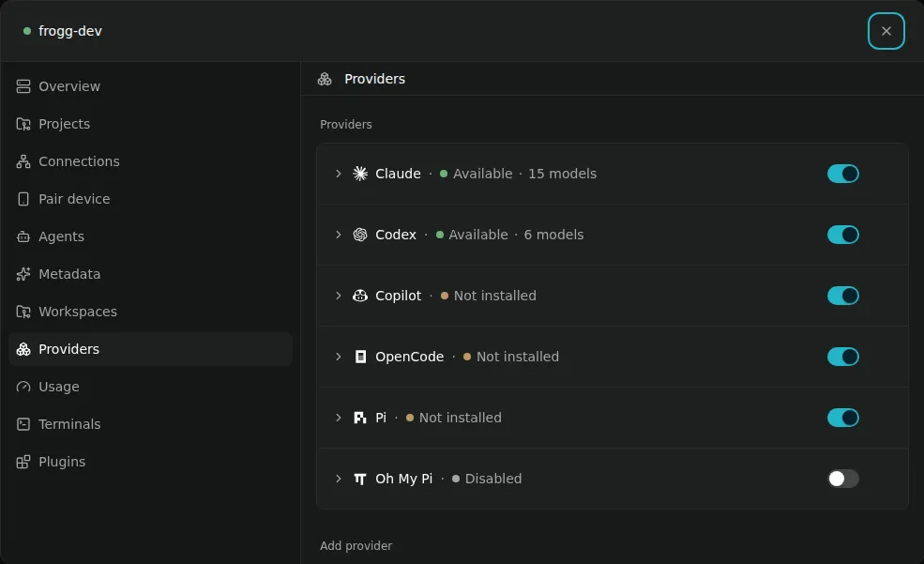The width and height of the screenshot is (924, 564).
Task: Disable the Claude provider toggle
Action: click(x=842, y=174)
